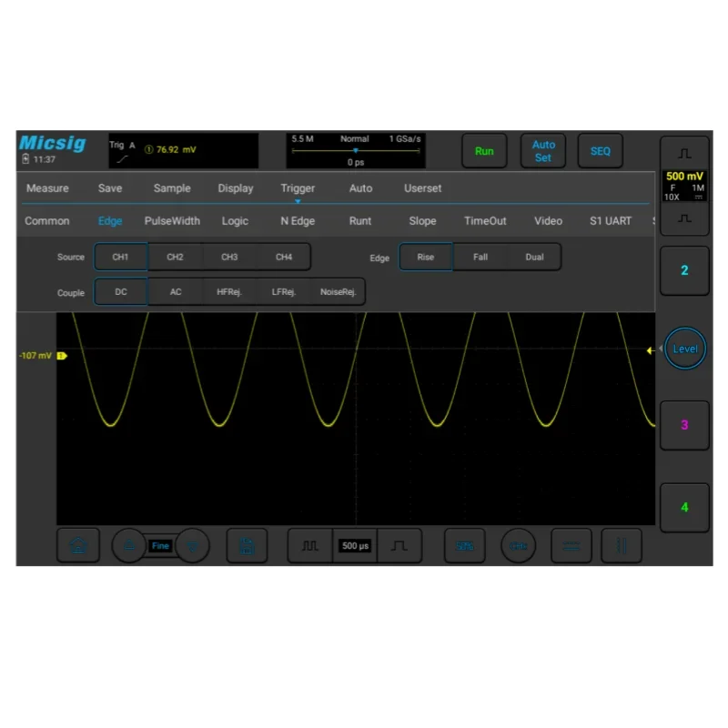Open the Save menu
The width and height of the screenshot is (728, 728).
tap(110, 188)
